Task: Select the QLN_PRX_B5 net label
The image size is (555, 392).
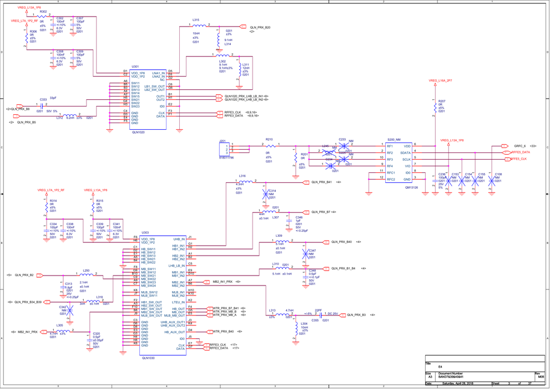Action: click(27, 123)
